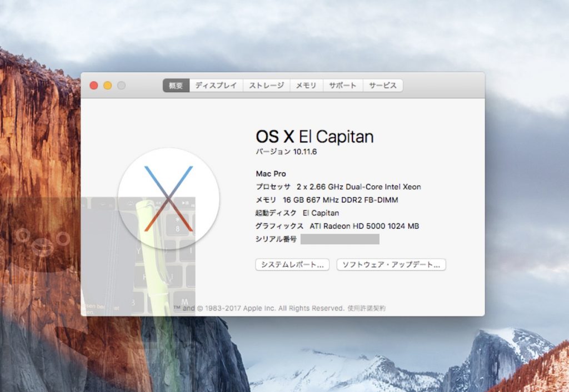Image resolution: width=569 pixels, height=392 pixels.
Task: Select the OS X El Capitan title
Action: click(315, 137)
